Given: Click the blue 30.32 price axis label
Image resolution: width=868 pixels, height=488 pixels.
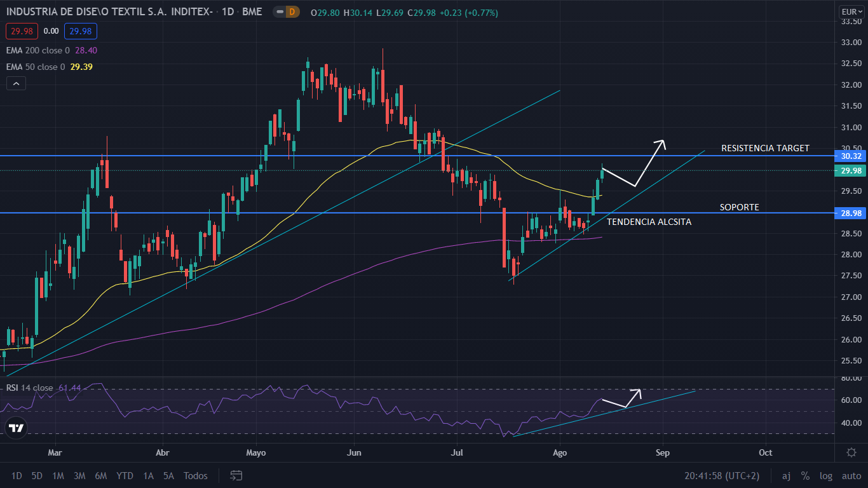Looking at the screenshot, I should click(850, 156).
